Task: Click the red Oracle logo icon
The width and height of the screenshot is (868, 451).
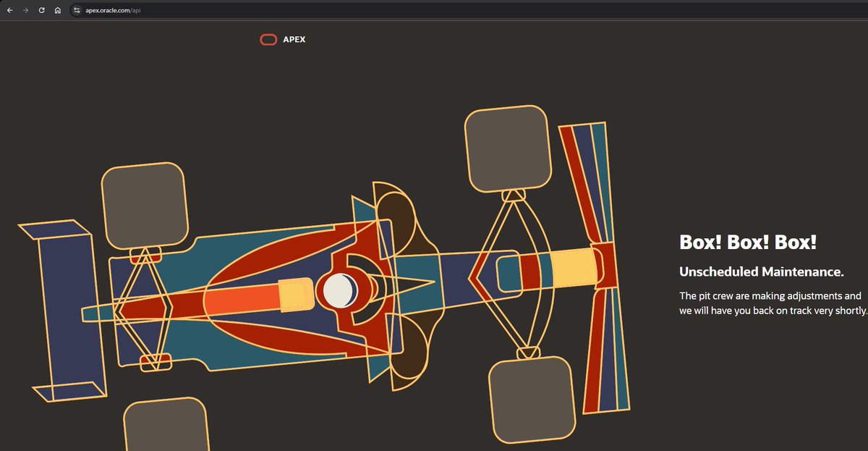Action: [268, 39]
